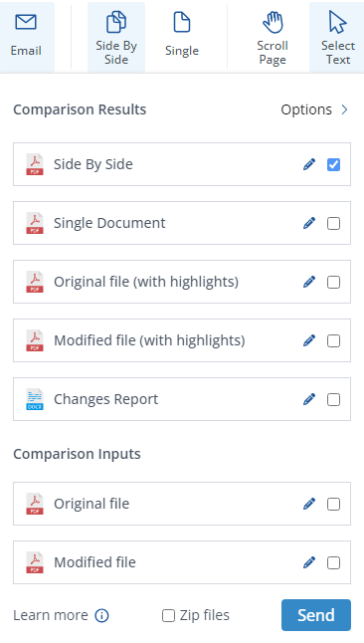Uncheck the Side By Side checkbox
The width and height of the screenshot is (364, 643).
pyautogui.click(x=334, y=165)
